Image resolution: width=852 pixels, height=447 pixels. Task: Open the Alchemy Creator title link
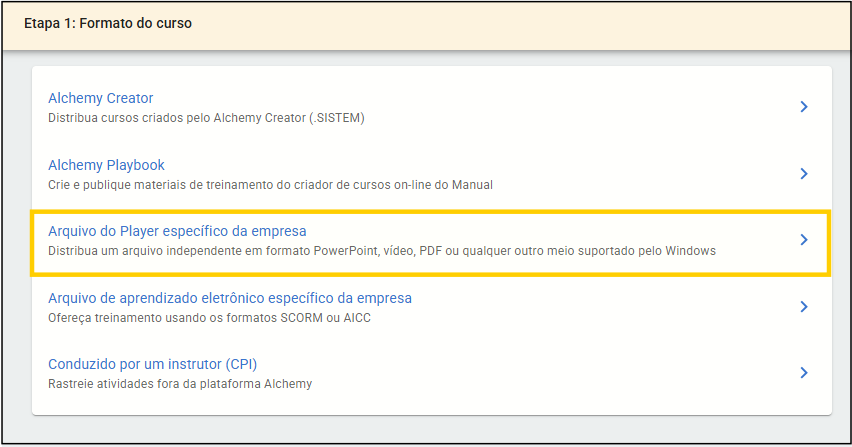pyautogui.click(x=101, y=98)
